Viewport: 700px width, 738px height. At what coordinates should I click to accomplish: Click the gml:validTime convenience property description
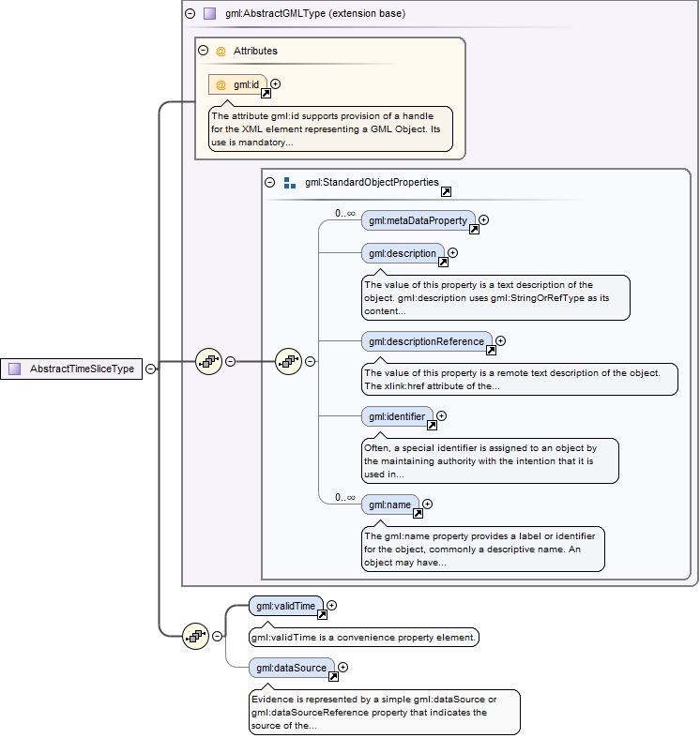[363, 638]
